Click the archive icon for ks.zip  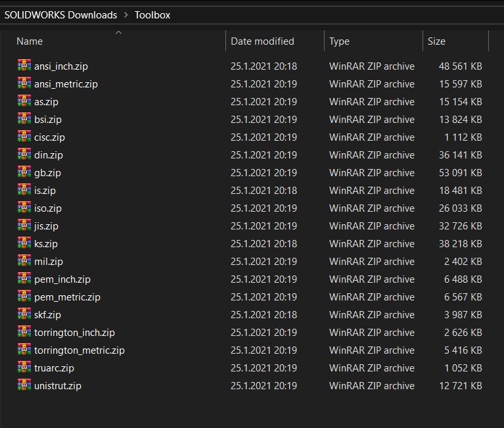coord(24,243)
